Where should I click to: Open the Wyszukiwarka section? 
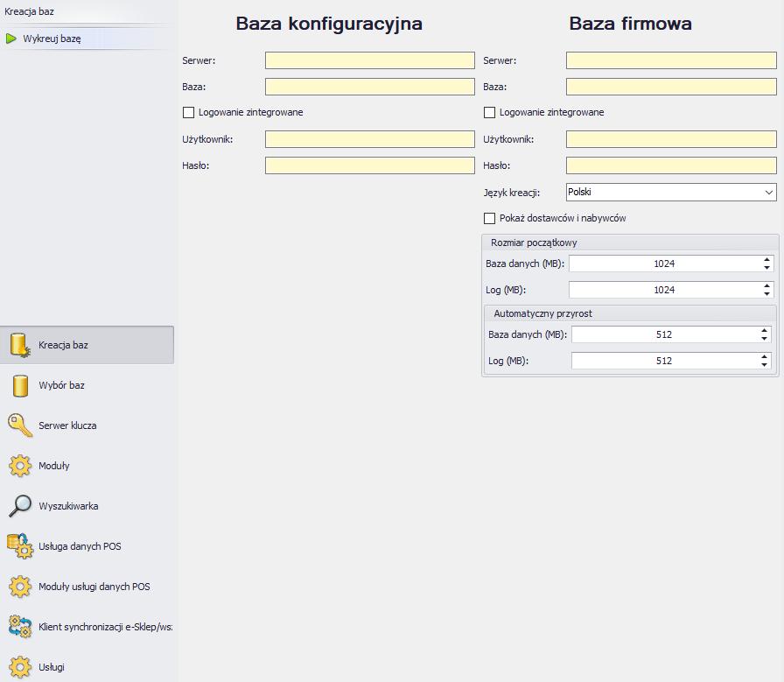(x=87, y=506)
